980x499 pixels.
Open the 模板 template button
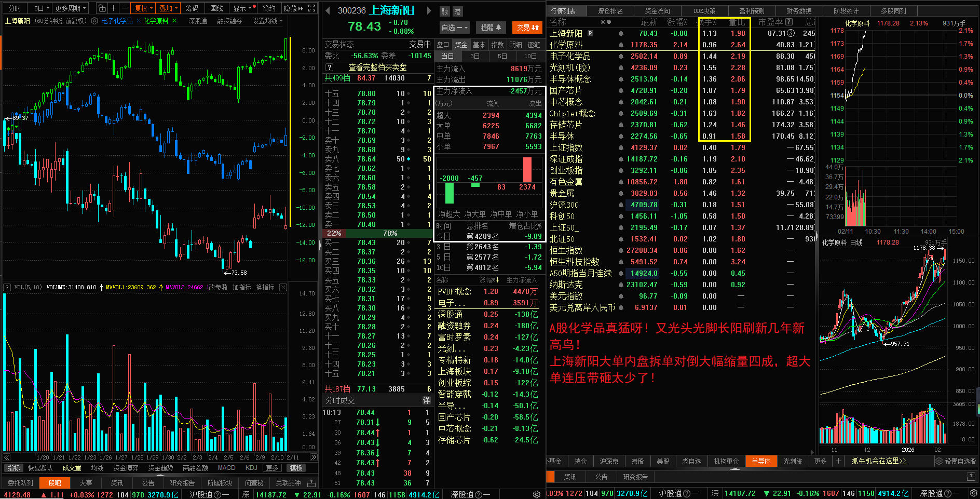click(x=296, y=468)
